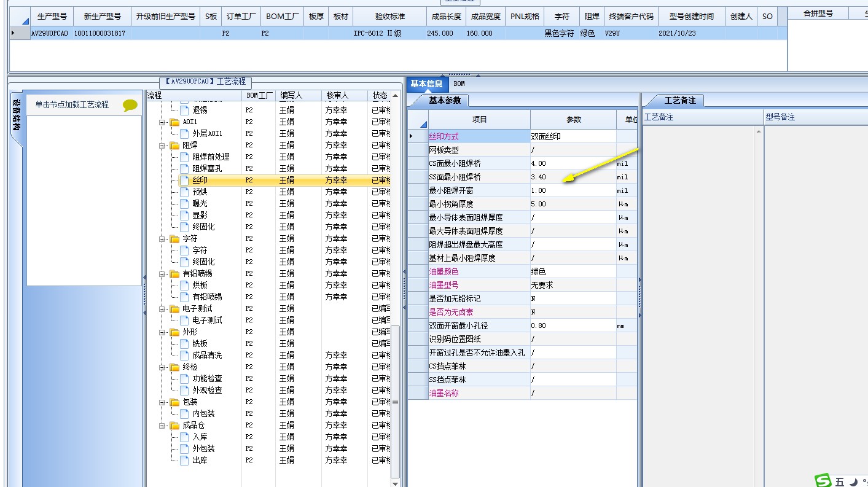
Task: Click the 编写人 column header in process tree
Action: click(x=298, y=95)
